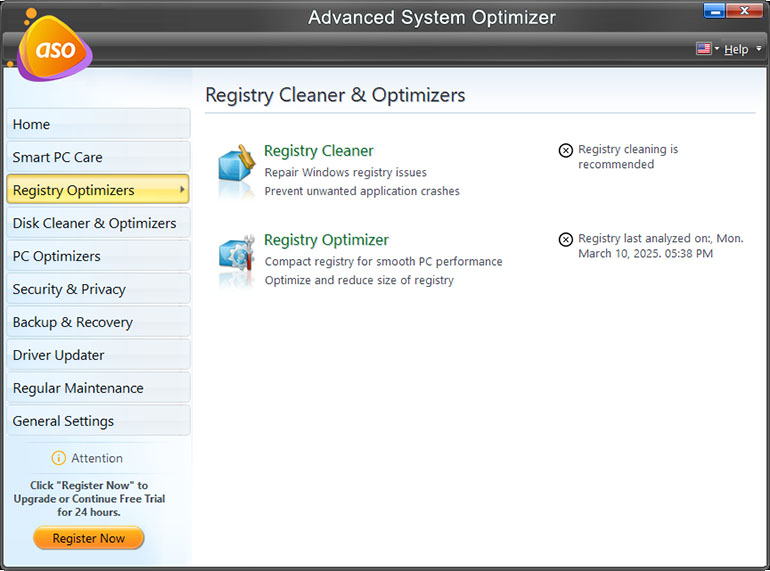Image resolution: width=770 pixels, height=571 pixels.
Task: Switch to Security & Privacy
Action: tap(97, 289)
